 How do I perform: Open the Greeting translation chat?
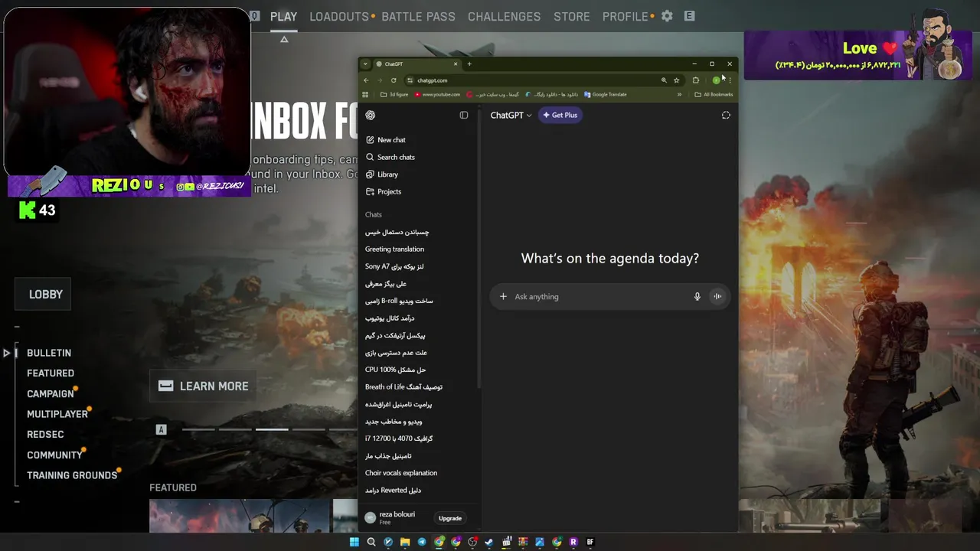[395, 249]
